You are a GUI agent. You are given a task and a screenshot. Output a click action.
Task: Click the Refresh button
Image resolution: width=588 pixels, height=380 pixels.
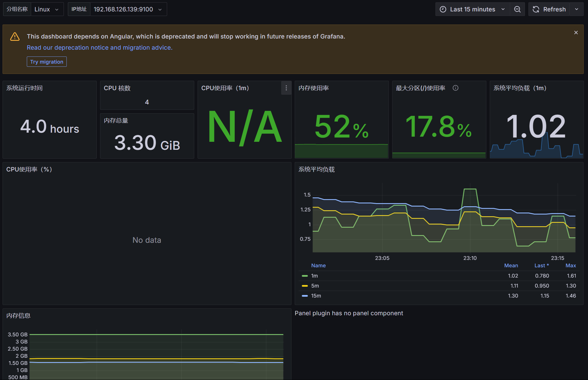tap(549, 9)
